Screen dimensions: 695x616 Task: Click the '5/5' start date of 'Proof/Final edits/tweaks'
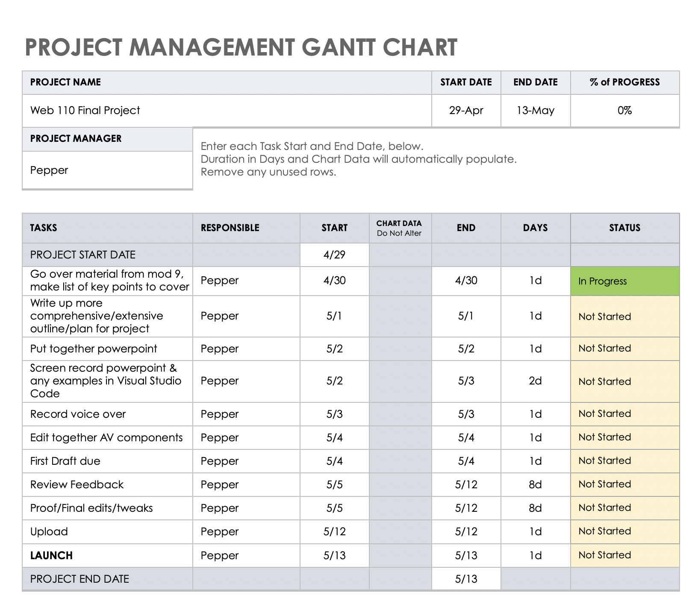[335, 508]
